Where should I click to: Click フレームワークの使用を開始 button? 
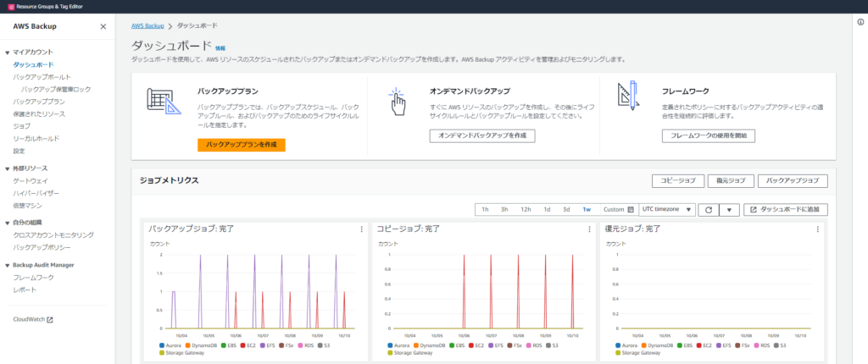tap(709, 135)
